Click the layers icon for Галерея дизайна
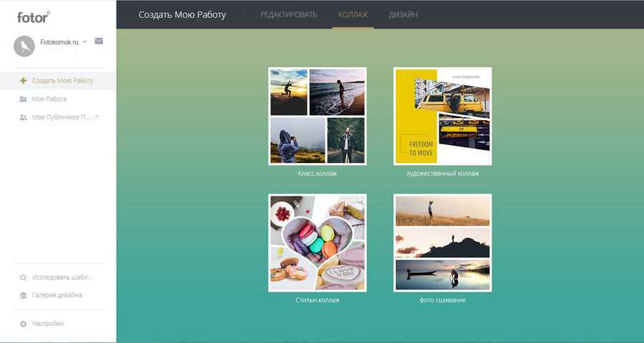The height and width of the screenshot is (343, 644). click(23, 295)
